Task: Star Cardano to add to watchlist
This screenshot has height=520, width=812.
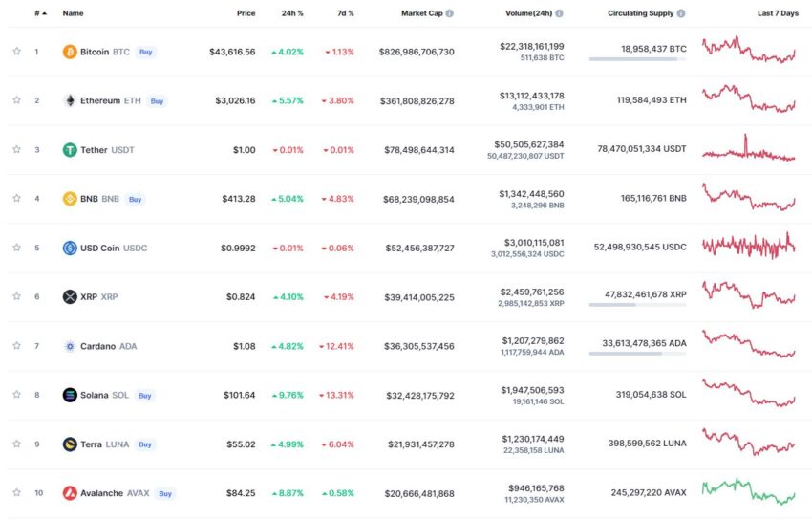Action: tap(16, 345)
